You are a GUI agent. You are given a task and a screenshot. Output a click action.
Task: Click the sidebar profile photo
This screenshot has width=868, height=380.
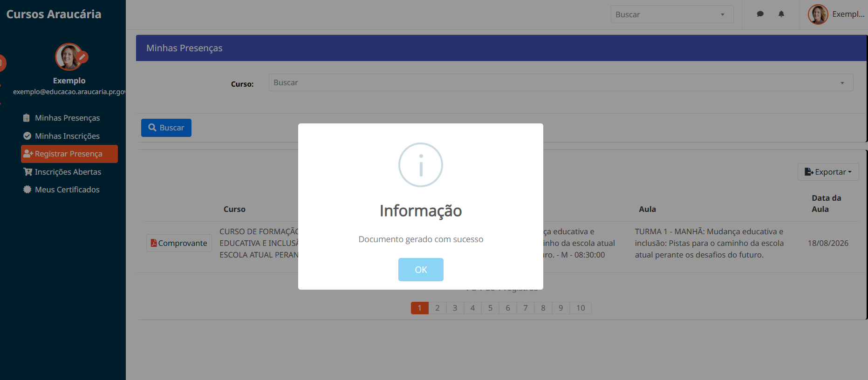click(68, 57)
